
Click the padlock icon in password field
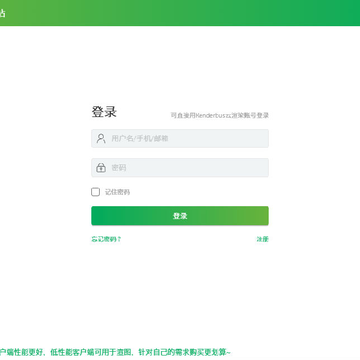[101, 168]
